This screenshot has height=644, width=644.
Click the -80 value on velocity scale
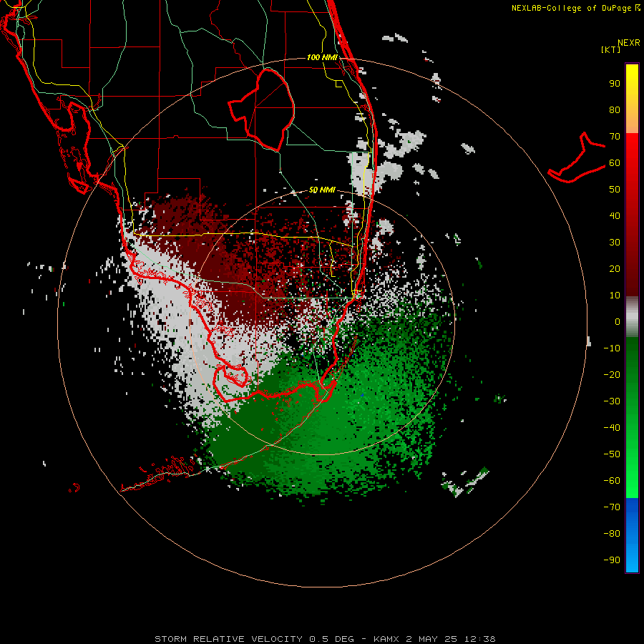click(612, 534)
